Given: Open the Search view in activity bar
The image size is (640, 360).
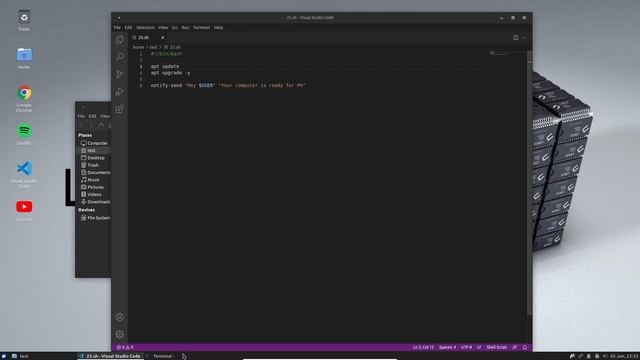Looking at the screenshot, I should 119,57.
